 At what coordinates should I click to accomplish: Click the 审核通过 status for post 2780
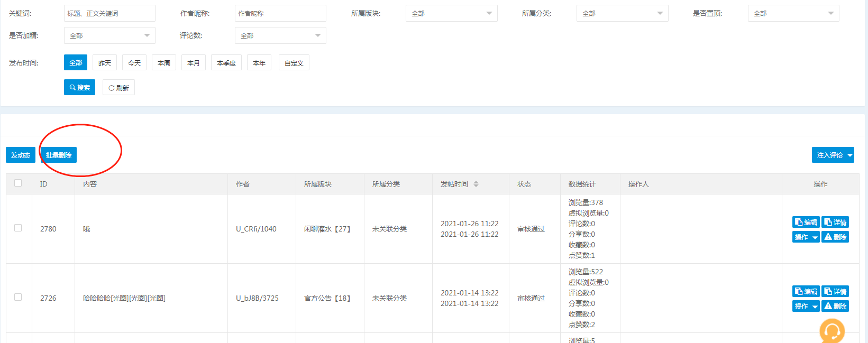(x=531, y=229)
